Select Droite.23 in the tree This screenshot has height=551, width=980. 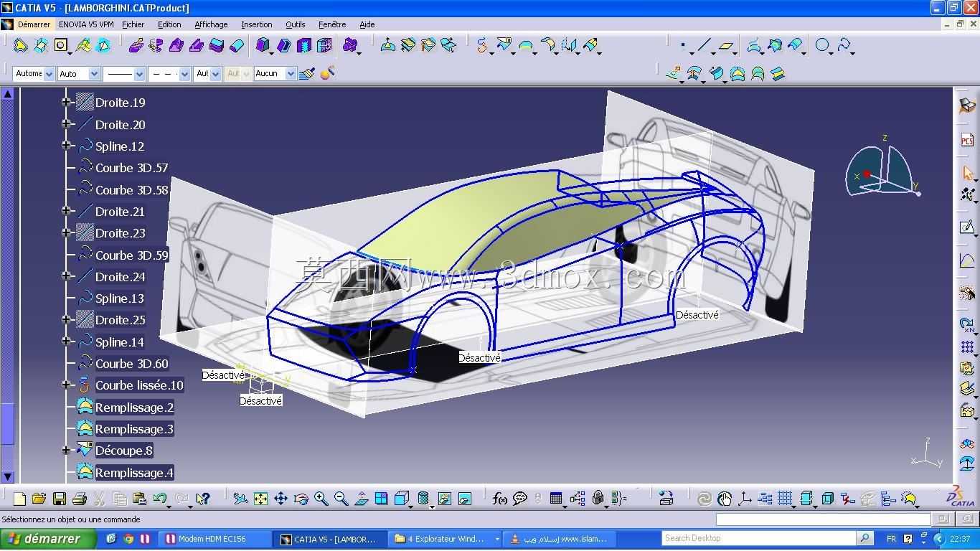[x=120, y=233]
